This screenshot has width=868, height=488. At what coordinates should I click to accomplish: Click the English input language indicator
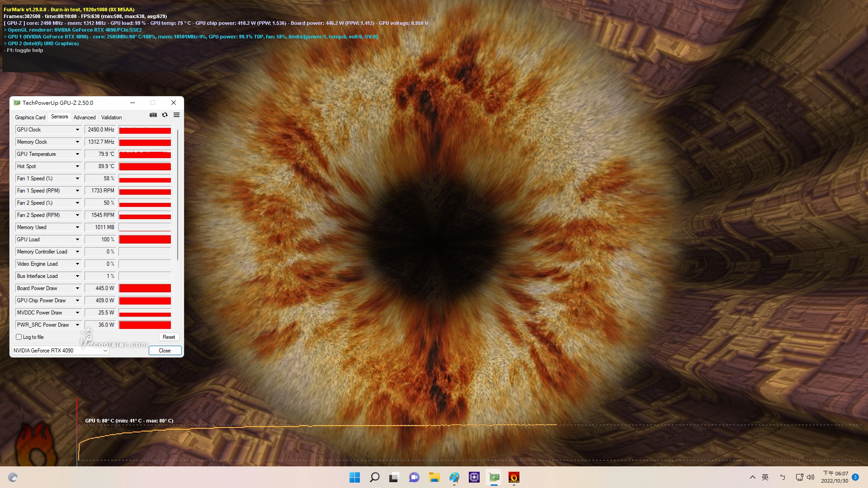765,477
